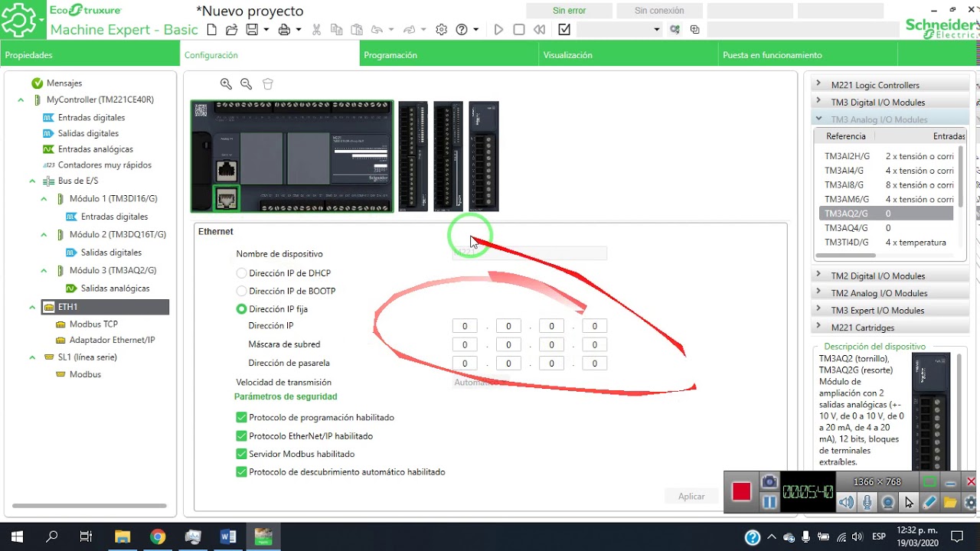This screenshot has width=980, height=551.
Task: Collapse the Módulo 2 (TM3DQ16T/G) node
Action: click(x=44, y=235)
